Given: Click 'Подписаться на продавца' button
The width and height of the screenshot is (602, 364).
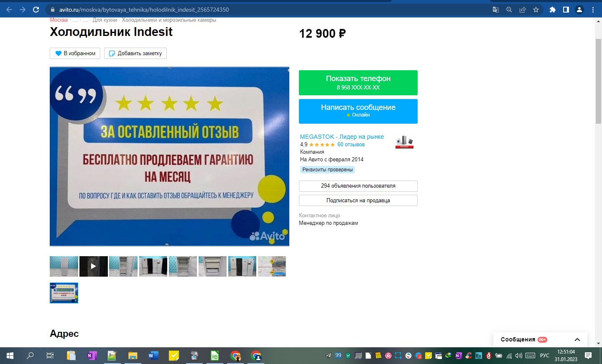Looking at the screenshot, I should (358, 201).
